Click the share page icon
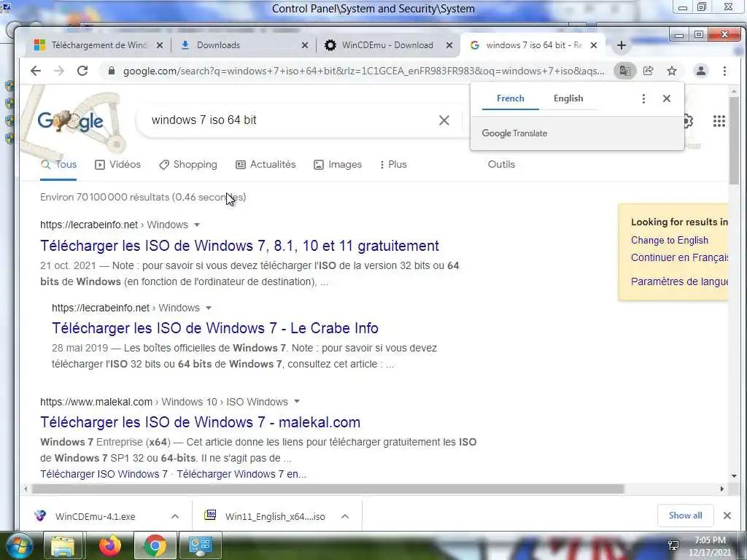 (648, 71)
